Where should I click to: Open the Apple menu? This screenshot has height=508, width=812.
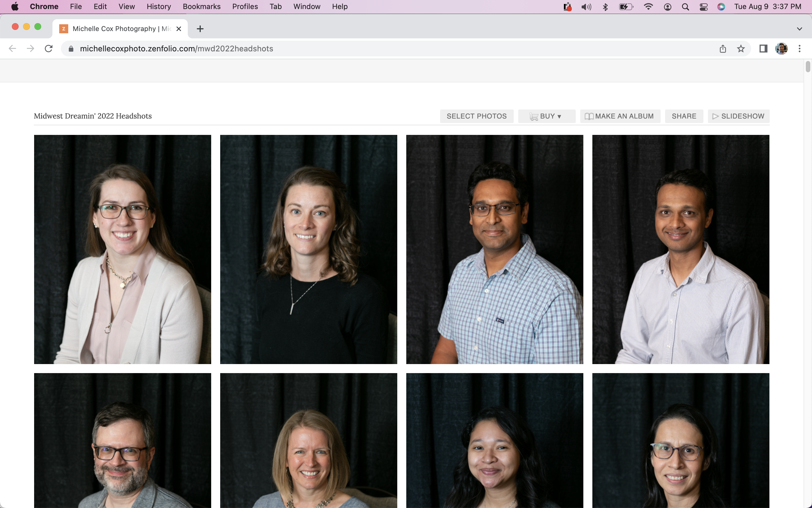click(15, 7)
